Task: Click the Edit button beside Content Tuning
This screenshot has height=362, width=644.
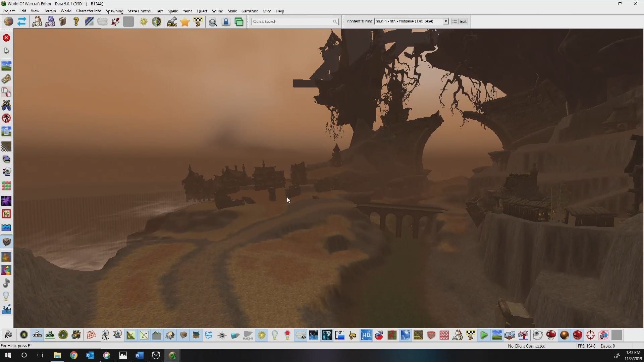Action: (x=463, y=21)
